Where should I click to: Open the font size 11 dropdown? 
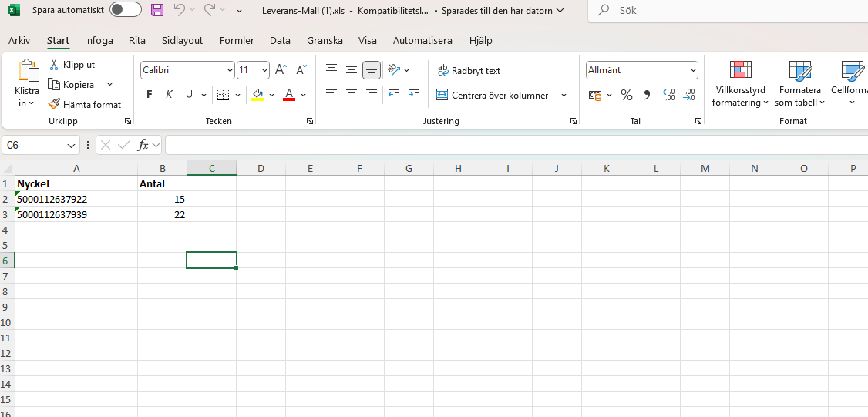click(x=264, y=70)
